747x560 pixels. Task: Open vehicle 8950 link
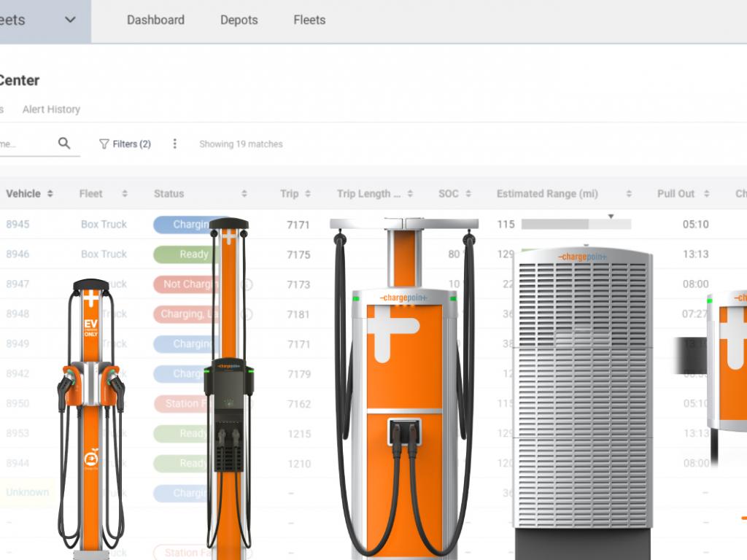coord(18,403)
